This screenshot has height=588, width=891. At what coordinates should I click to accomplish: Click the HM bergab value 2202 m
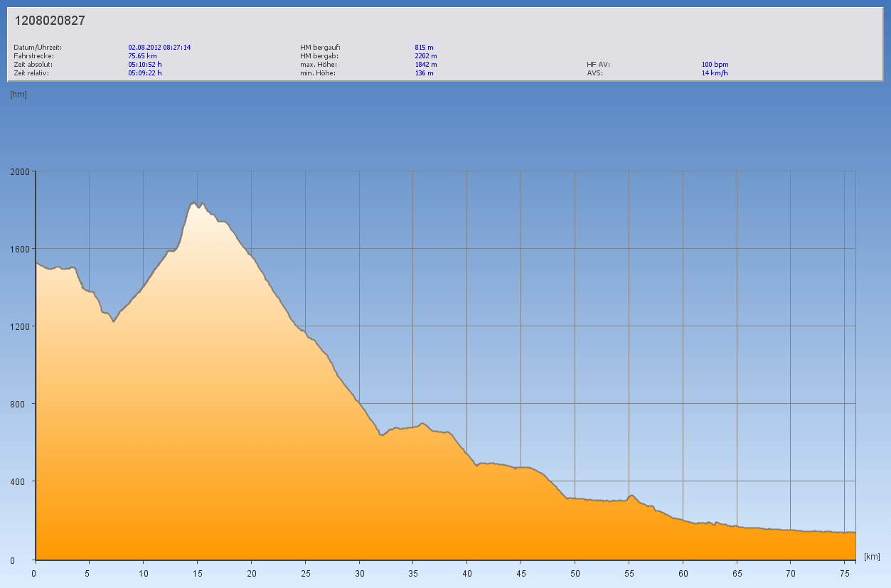[x=426, y=56]
